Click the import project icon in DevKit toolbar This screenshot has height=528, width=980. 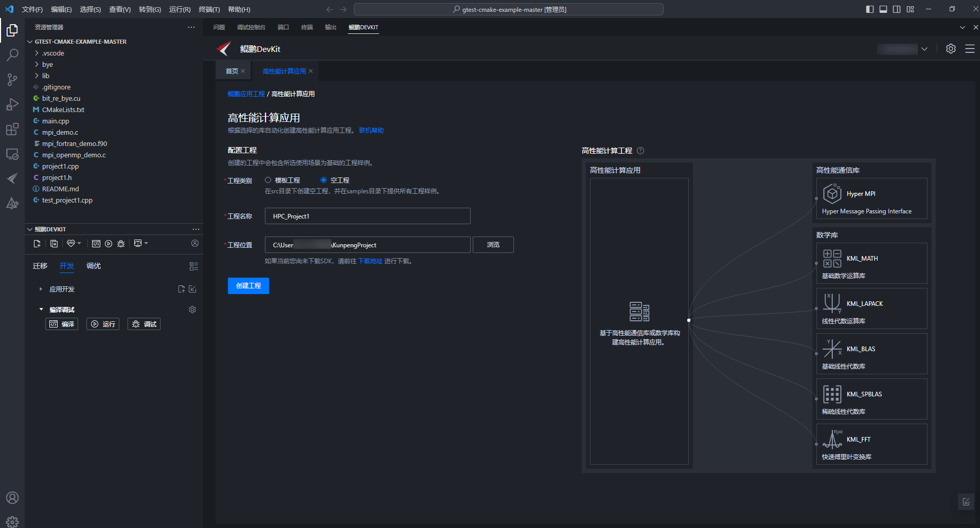(x=54, y=244)
